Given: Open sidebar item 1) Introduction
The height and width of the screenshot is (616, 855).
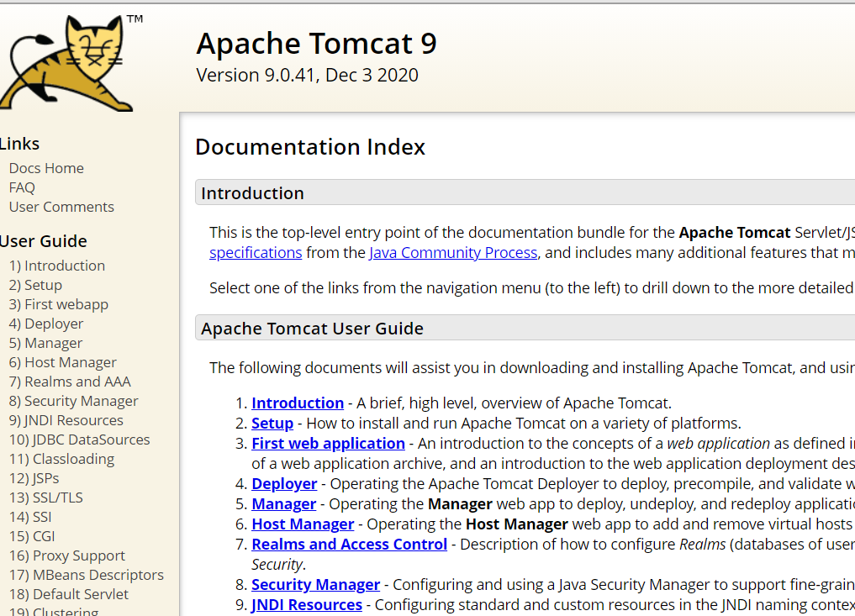Looking at the screenshot, I should 57,266.
